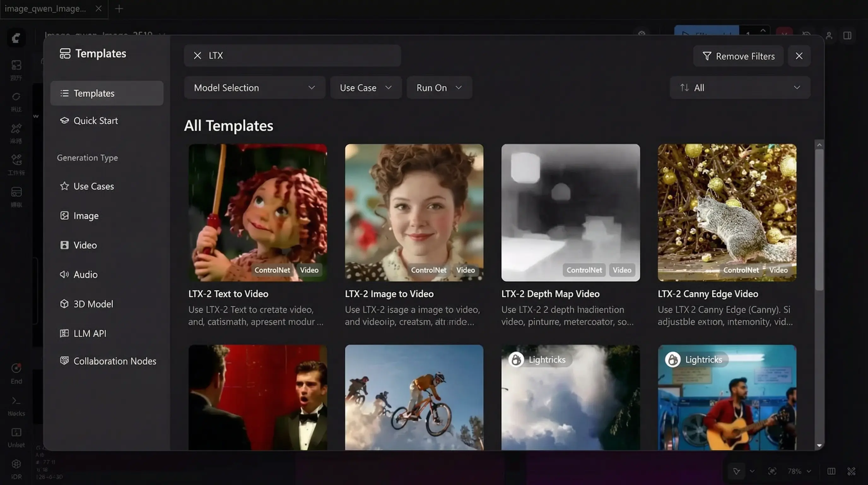Open the LTX-2 Text to Video thumbnail
Viewport: 868px width, 485px height.
(257, 213)
